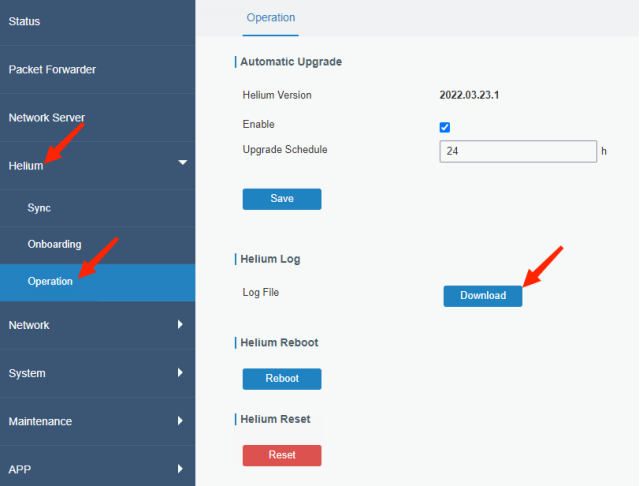Open the Maintenance sidebar section
This screenshot has width=640, height=486.
98,422
